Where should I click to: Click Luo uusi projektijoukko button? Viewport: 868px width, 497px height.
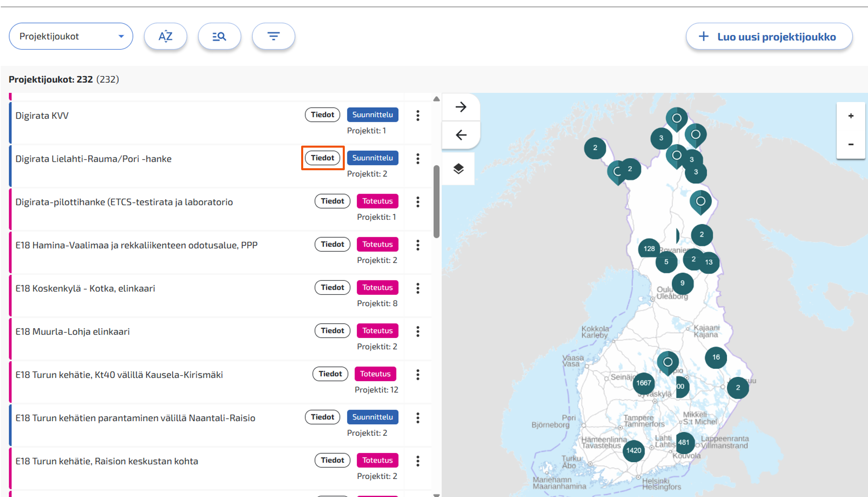(x=769, y=36)
